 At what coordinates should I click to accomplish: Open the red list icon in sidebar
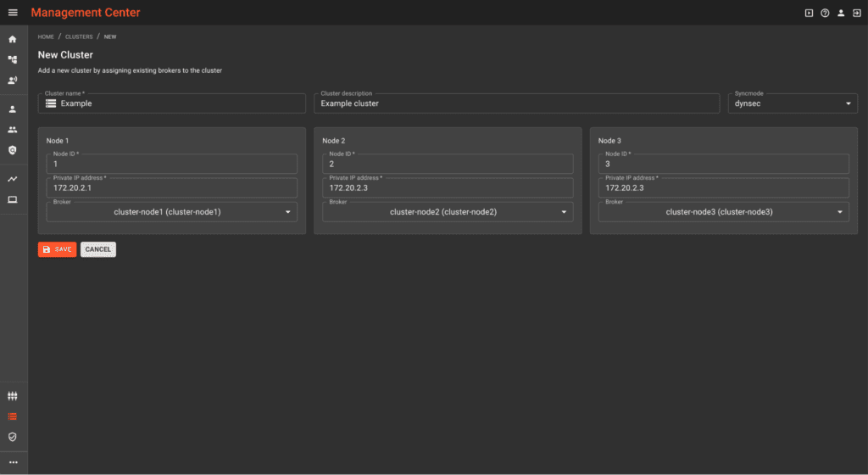point(13,416)
